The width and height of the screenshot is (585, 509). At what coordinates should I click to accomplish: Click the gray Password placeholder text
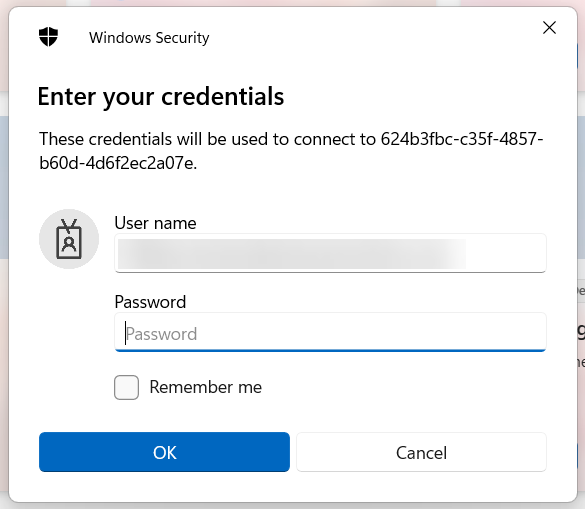[161, 334]
